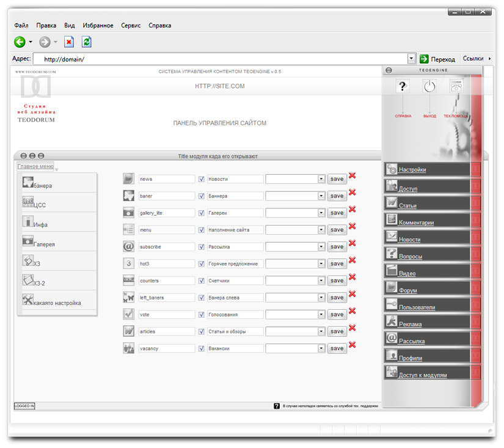Click the Галерея camera icon in left menu

click(x=28, y=240)
